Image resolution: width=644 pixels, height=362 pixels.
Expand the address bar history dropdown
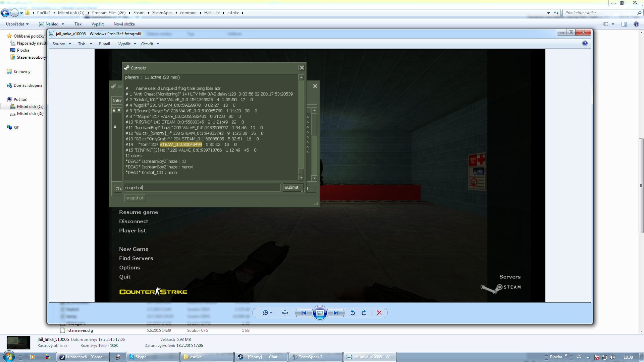click(548, 13)
